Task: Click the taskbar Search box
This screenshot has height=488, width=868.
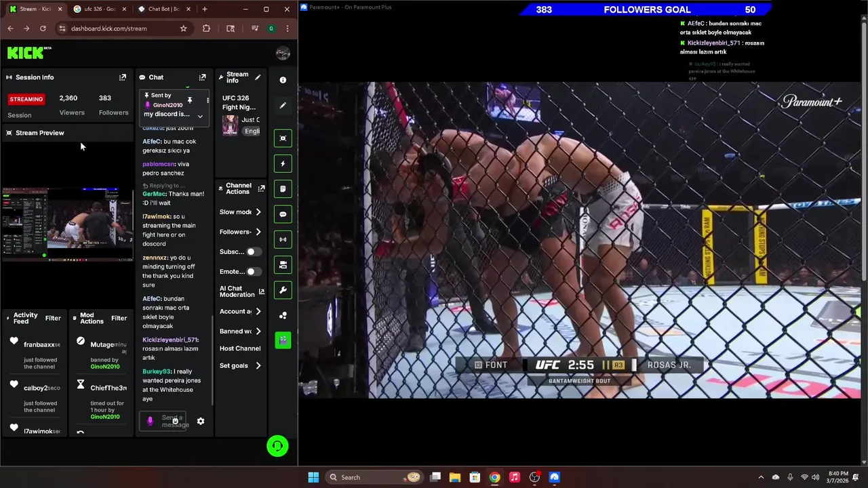Action: point(374,477)
